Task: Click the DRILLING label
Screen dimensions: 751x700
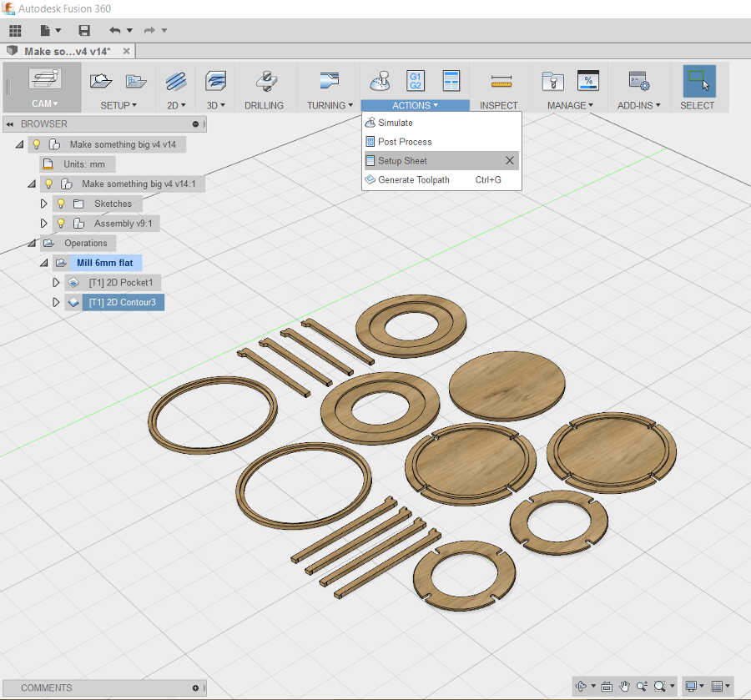Action: [264, 105]
